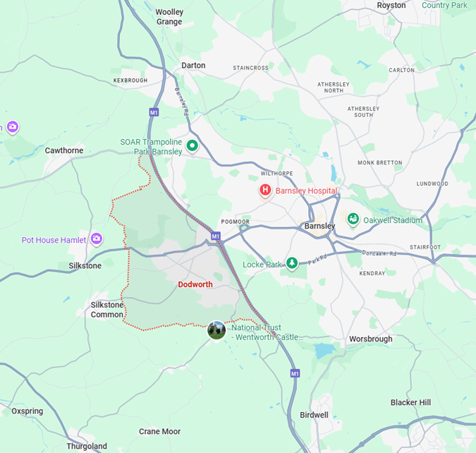Image resolution: width=476 pixels, height=453 pixels.
Task: Click the M1 shield north of Birdwell
Action: pos(295,373)
